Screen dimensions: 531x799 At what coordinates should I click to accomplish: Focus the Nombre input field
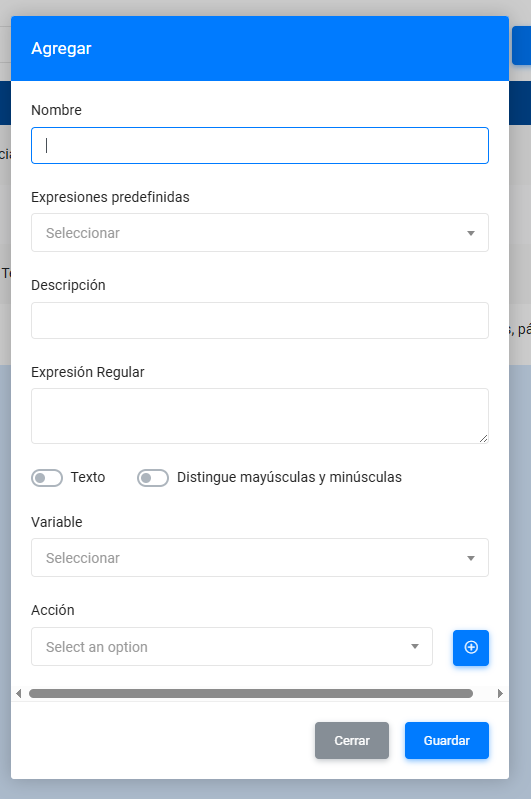[260, 146]
